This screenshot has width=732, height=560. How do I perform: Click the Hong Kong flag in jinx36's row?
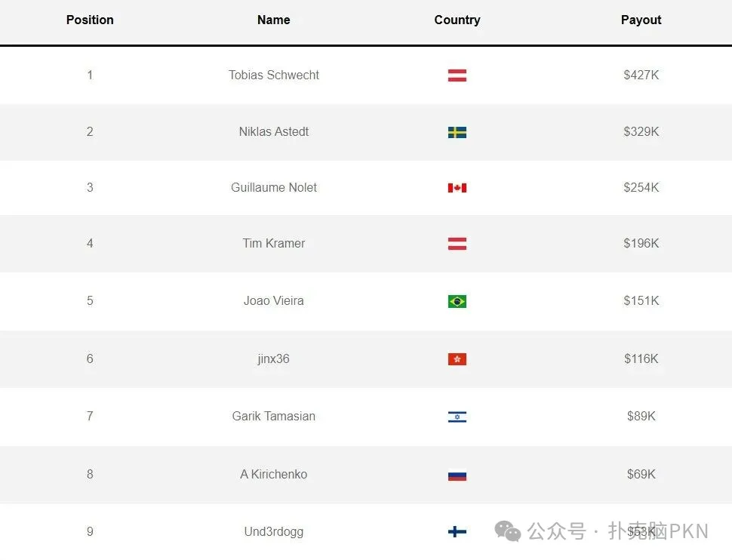point(457,359)
